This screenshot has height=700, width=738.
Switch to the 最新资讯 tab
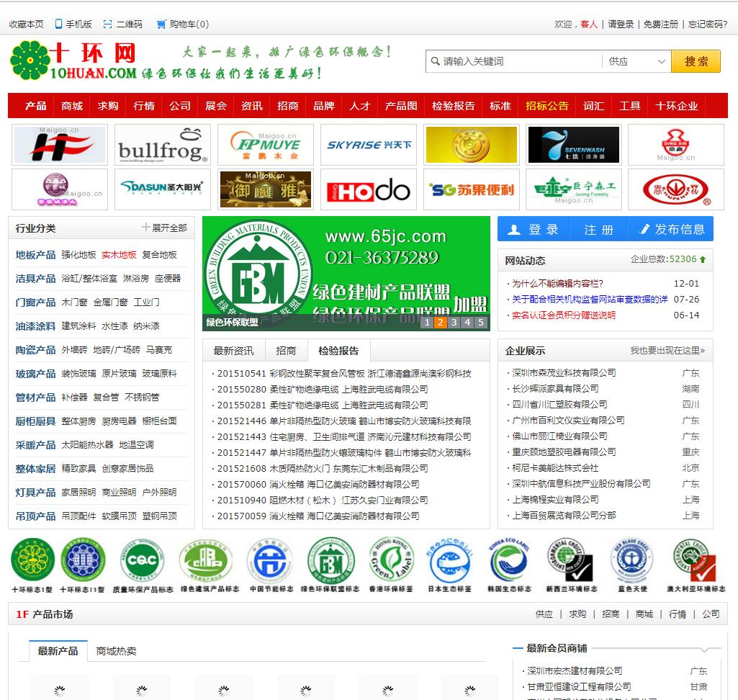[x=233, y=351]
